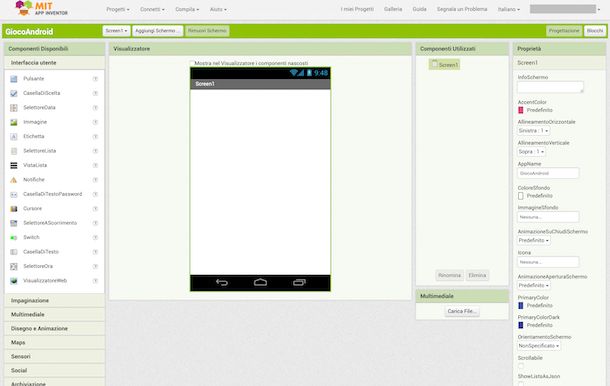The image size is (610, 386).
Task: Open AnimazioneAperturaSchermo dropdown
Action: 534,286
